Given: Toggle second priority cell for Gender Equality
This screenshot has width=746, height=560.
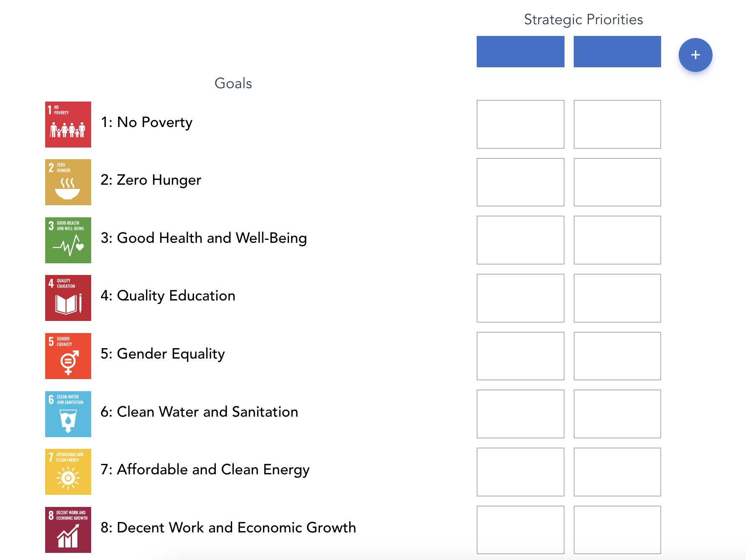Looking at the screenshot, I should [617, 356].
